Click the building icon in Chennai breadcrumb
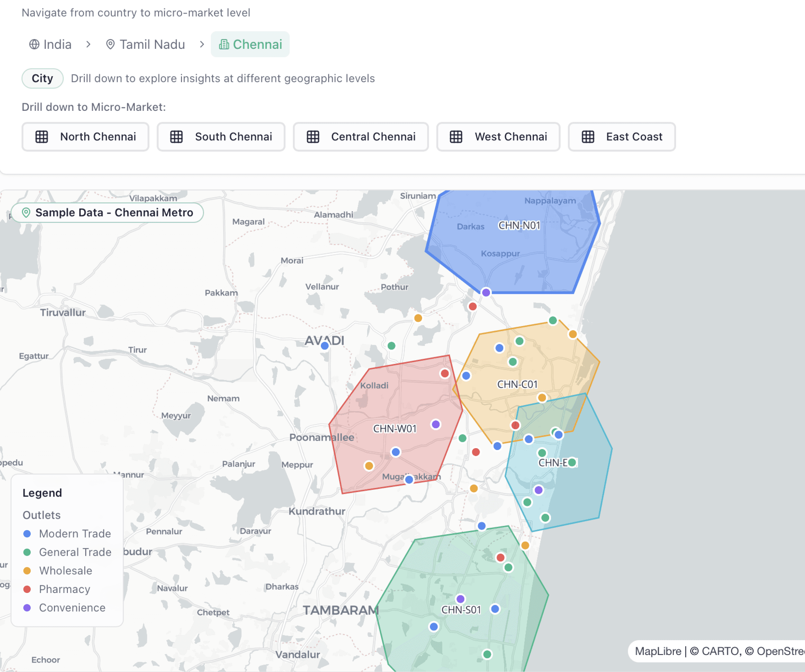The width and height of the screenshot is (805, 672). (x=224, y=44)
